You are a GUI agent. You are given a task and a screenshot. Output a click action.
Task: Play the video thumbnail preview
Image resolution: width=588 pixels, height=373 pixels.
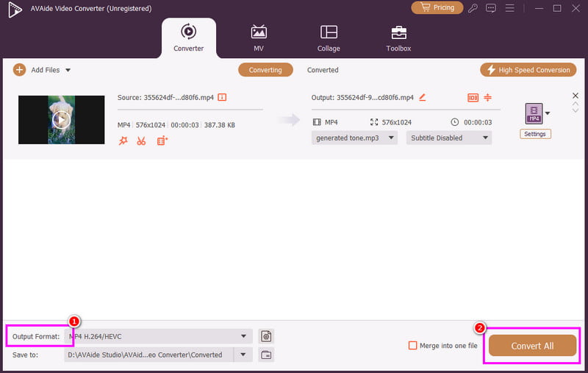click(61, 120)
